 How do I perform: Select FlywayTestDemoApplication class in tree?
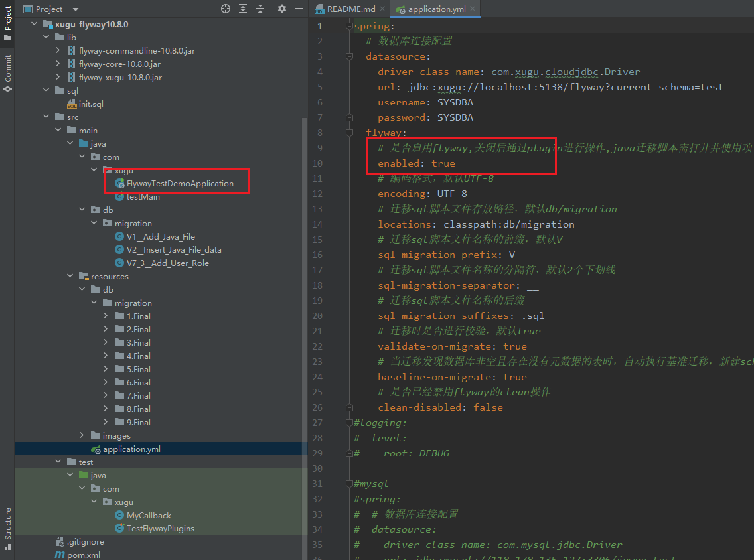(x=179, y=184)
